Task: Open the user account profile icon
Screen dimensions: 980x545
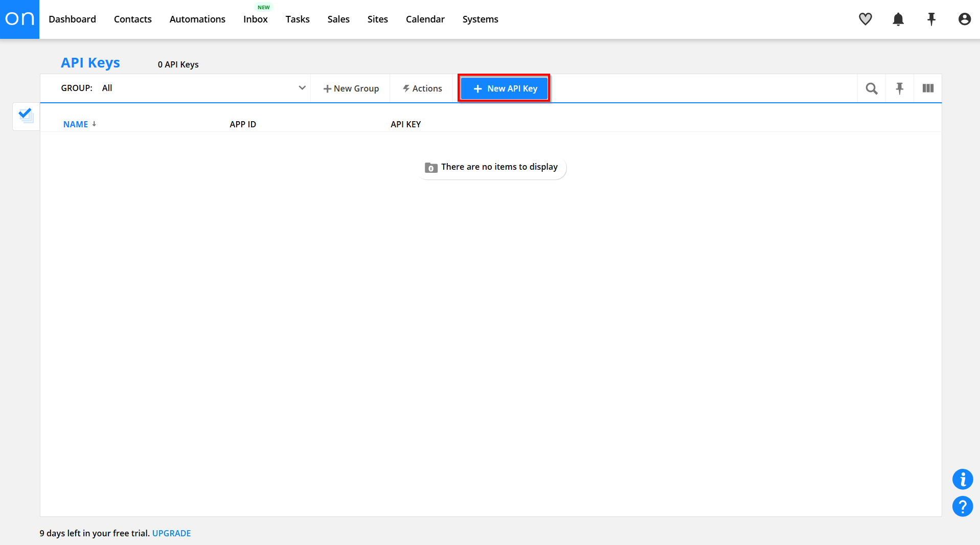Action: 964,19
